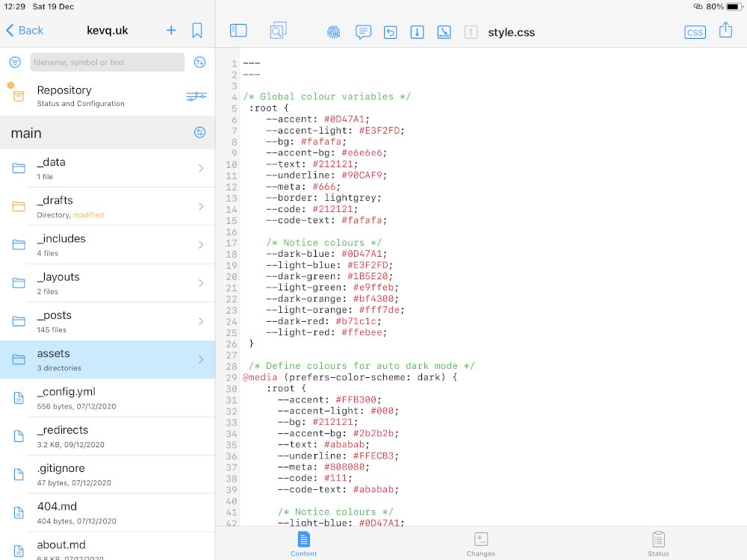Tap the sort order icon beside the search field

(x=199, y=63)
